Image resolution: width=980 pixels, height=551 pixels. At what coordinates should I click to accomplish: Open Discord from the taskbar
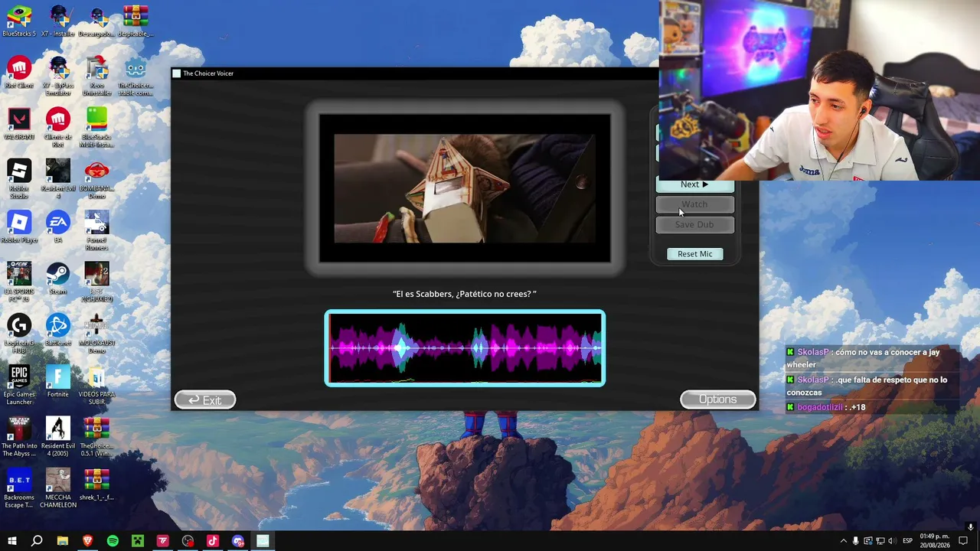238,541
